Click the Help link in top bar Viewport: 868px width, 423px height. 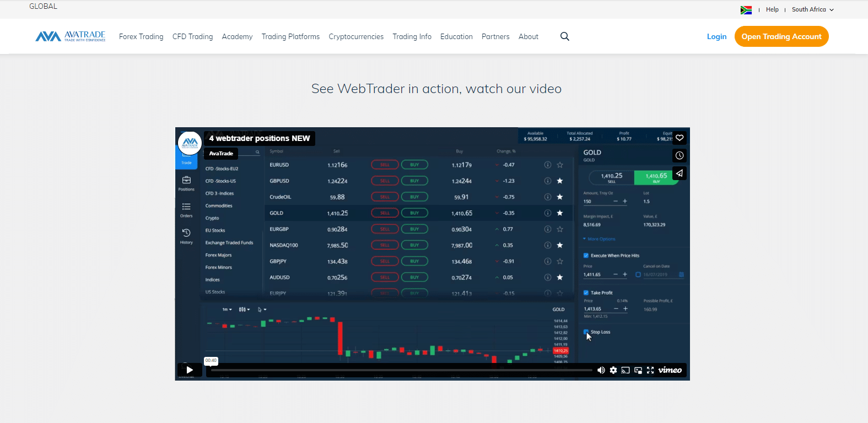point(772,10)
